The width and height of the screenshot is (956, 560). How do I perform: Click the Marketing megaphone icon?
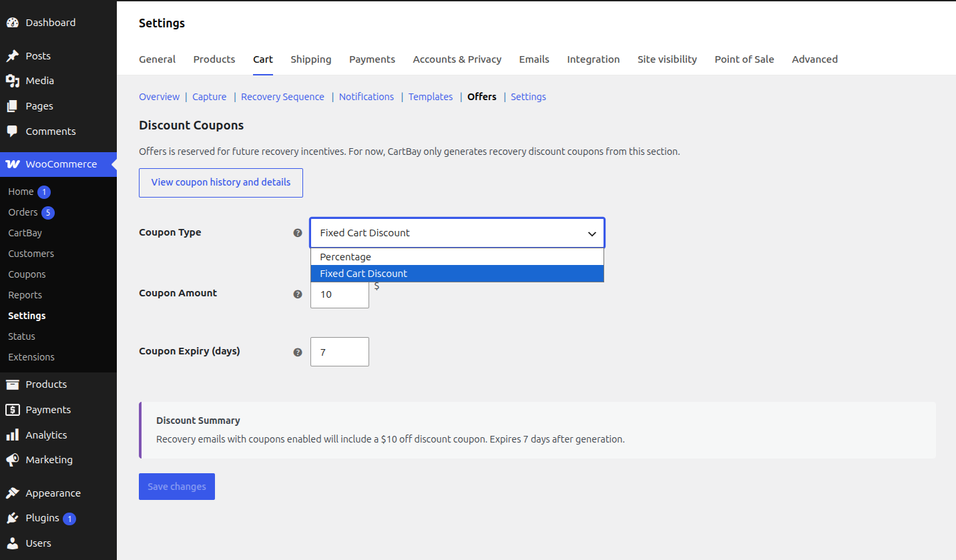12,460
